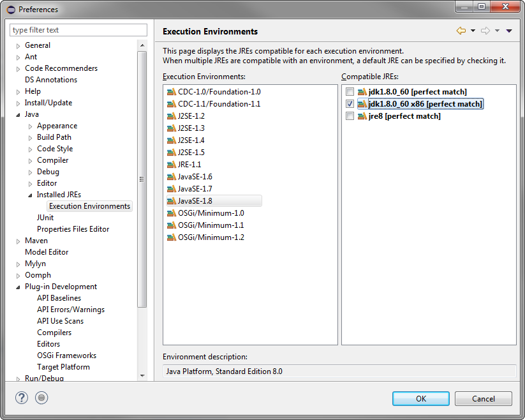Click the tree scrollbar up arrow
This screenshot has width=525, height=420.
(x=142, y=45)
